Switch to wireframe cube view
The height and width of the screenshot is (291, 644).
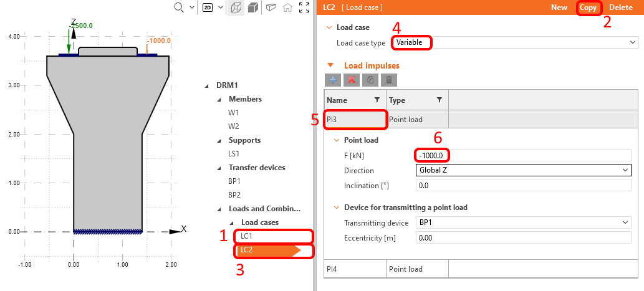[x=236, y=8]
